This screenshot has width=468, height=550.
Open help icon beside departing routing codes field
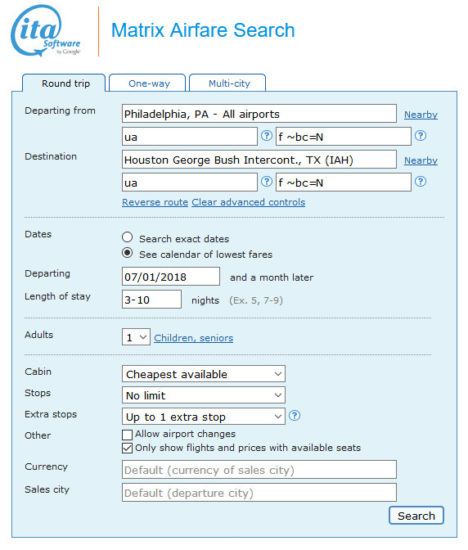pos(267,136)
